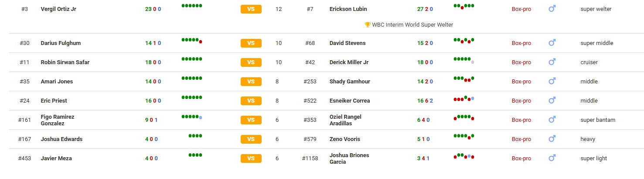Click the male icon in Eric Priest row
644x179 pixels.
[x=552, y=100]
